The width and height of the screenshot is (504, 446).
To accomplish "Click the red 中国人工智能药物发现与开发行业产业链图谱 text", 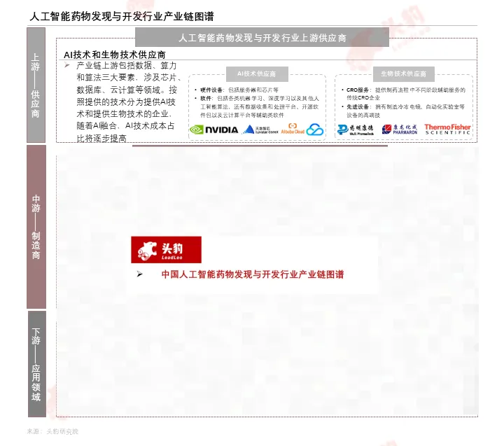I will [253, 274].
